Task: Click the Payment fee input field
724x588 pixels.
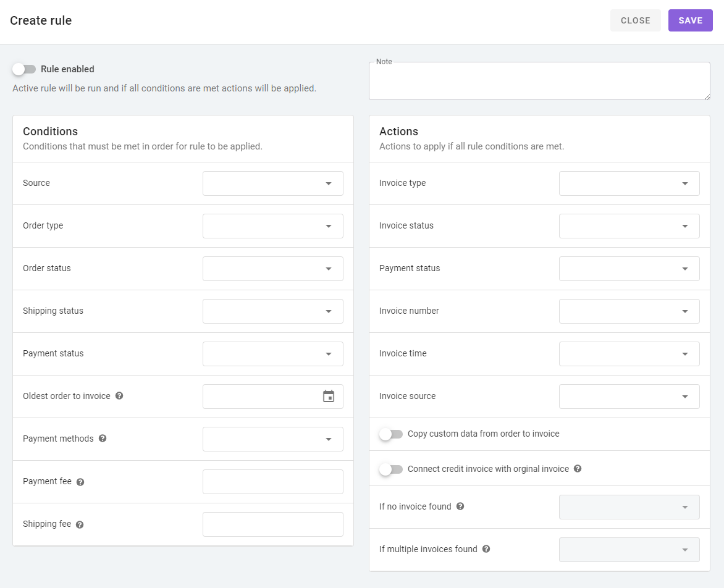Action: (273, 482)
